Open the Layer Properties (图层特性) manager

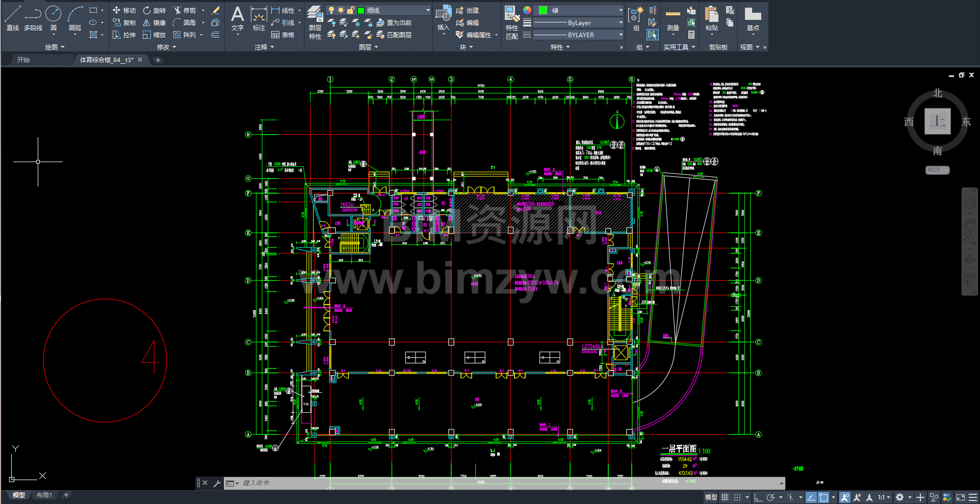coord(315,22)
